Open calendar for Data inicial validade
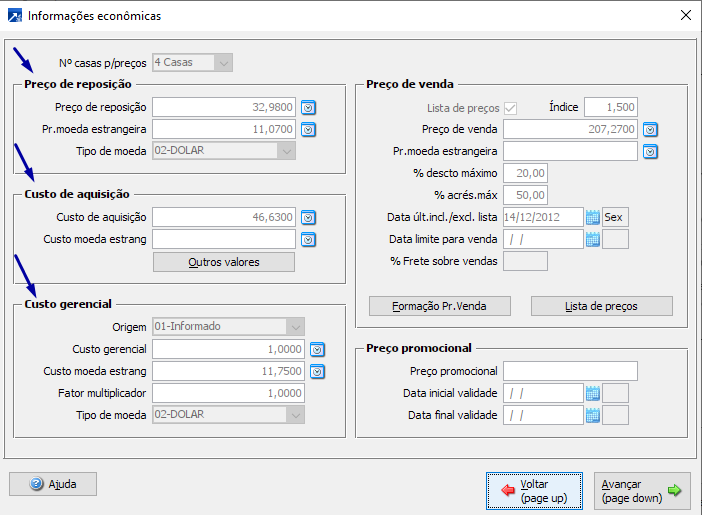The image size is (702, 515). (x=592, y=393)
